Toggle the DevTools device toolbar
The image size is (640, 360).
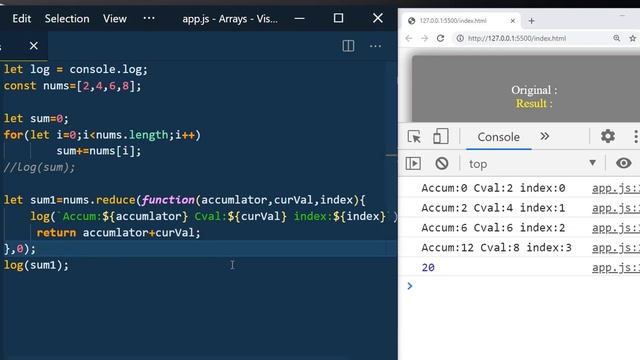pyautogui.click(x=440, y=136)
